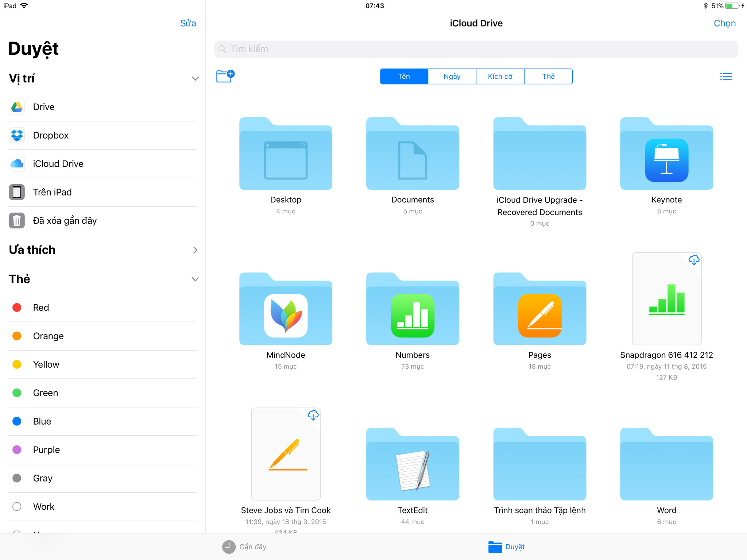Screen dimensions: 747x560
Task: Open Trình soạn thảo Tập lệnh folder
Action: tap(539, 464)
